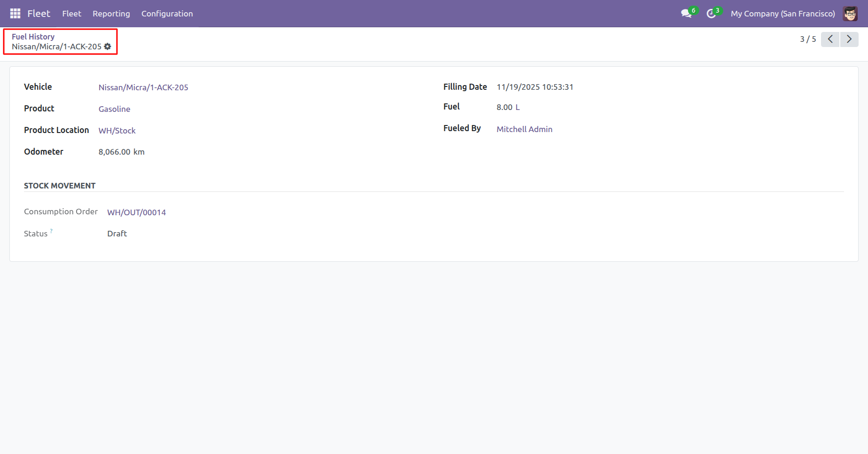Open the apps grid home menu
This screenshot has width=868, height=454.
tap(15, 14)
